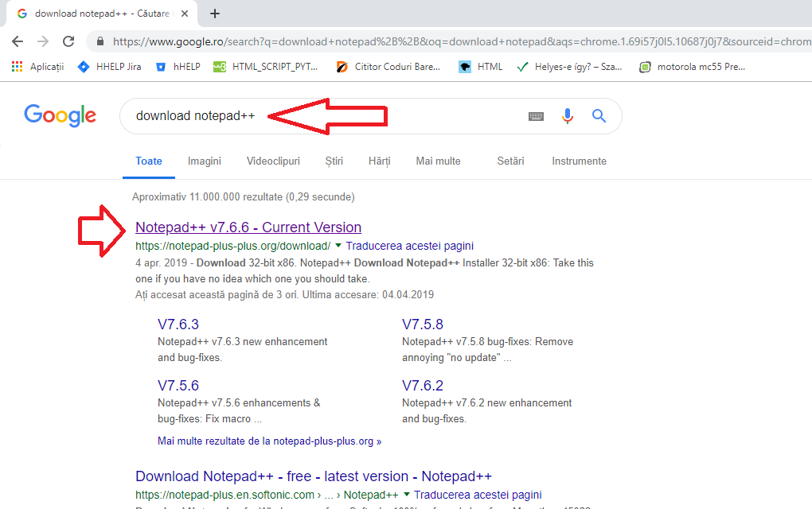Open Notepad++ v7.6.6 - Current Version result
This screenshot has width=812, height=509.
tap(248, 227)
